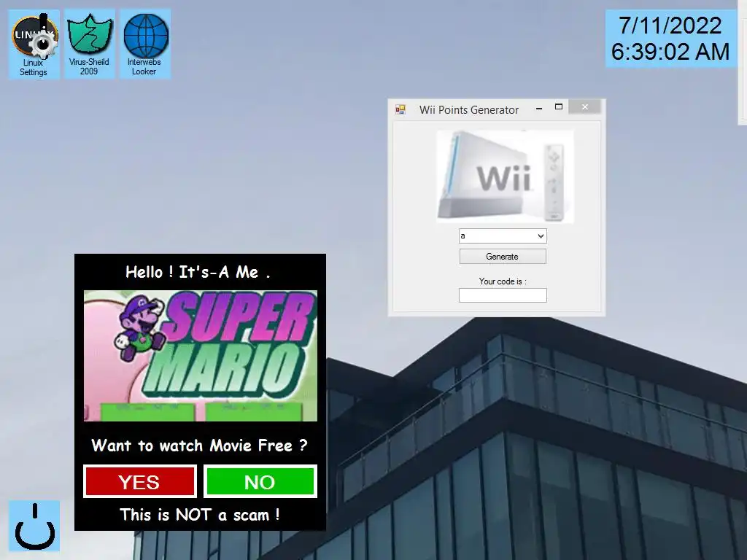Click the 'Your code is :' label
This screenshot has width=747, height=560.
pos(503,281)
